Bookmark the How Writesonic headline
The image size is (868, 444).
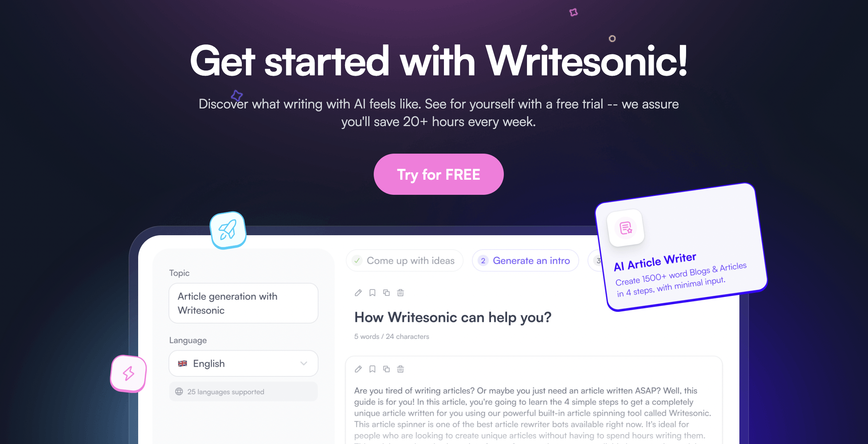372,293
